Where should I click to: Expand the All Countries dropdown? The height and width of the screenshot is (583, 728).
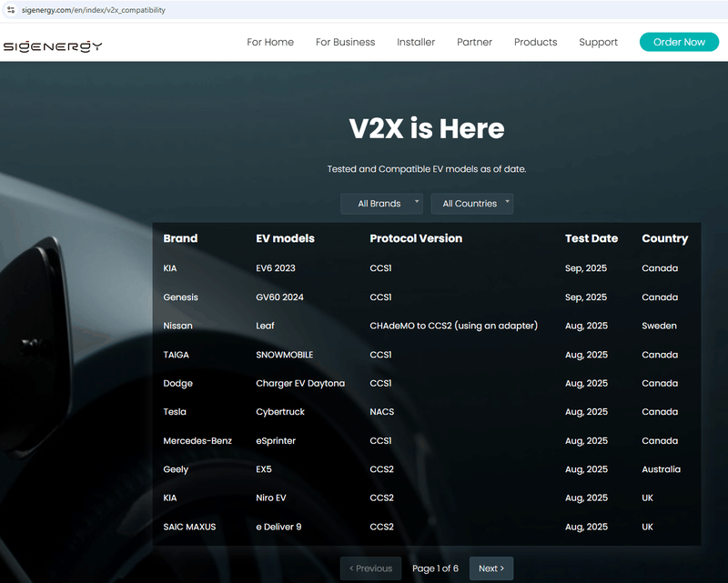472,204
